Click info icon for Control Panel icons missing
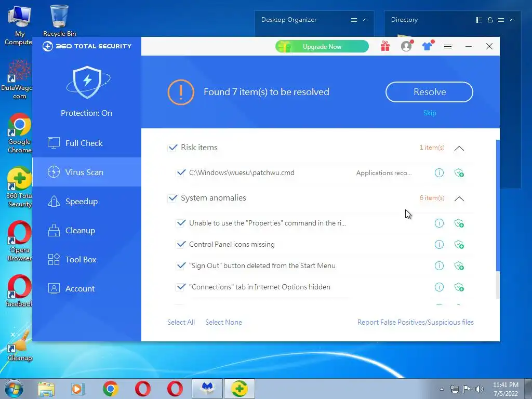 click(439, 244)
